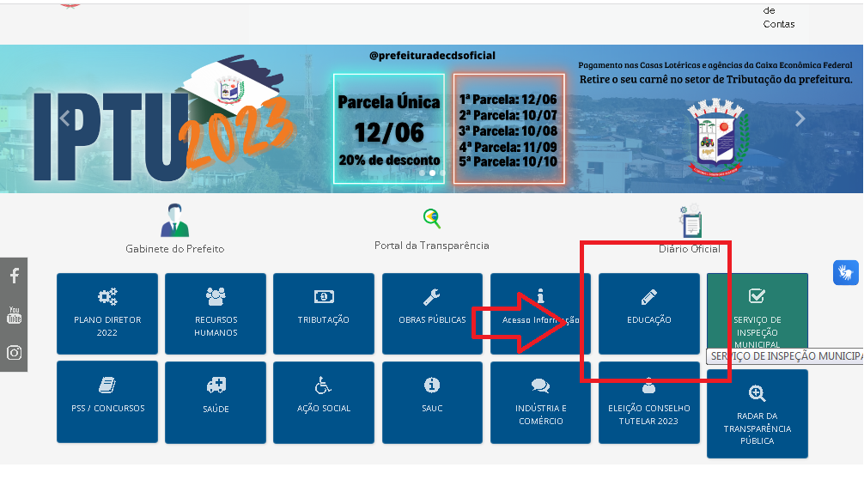Open the Facebook page from the social sidebar

point(14,276)
